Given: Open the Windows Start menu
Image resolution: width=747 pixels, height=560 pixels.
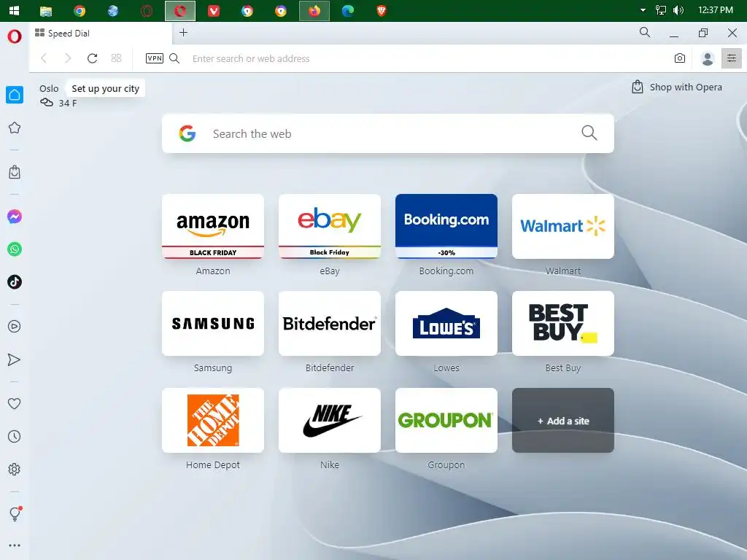Looking at the screenshot, I should pyautogui.click(x=14, y=10).
